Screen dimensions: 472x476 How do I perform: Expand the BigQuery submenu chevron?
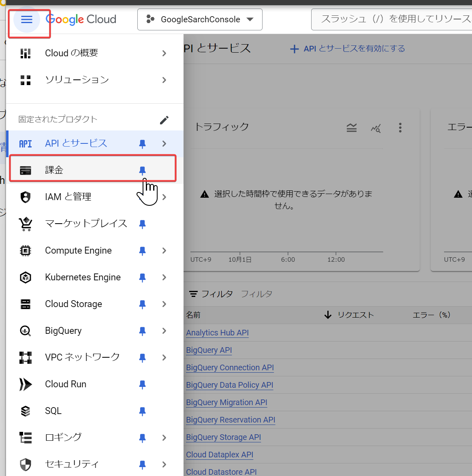click(x=164, y=331)
